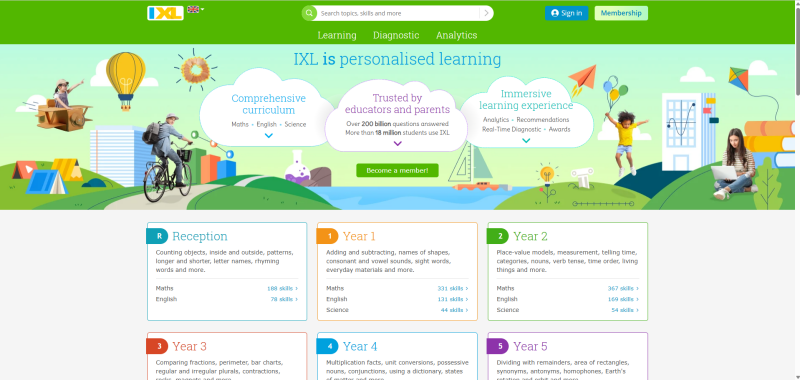The height and width of the screenshot is (380, 800).
Task: Submit search with the arrow icon
Action: (x=486, y=13)
